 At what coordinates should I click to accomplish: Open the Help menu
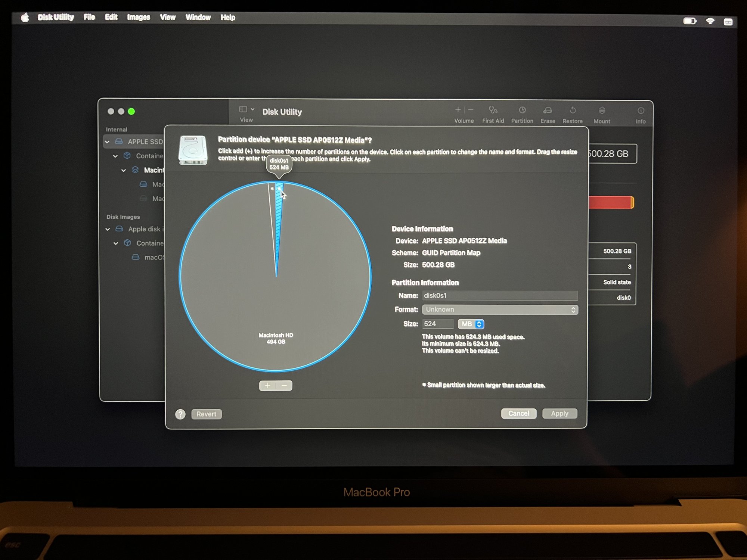tap(228, 18)
